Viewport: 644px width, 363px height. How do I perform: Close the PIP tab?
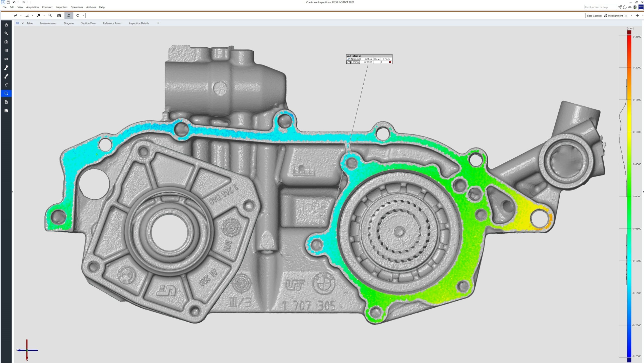tap(23, 23)
